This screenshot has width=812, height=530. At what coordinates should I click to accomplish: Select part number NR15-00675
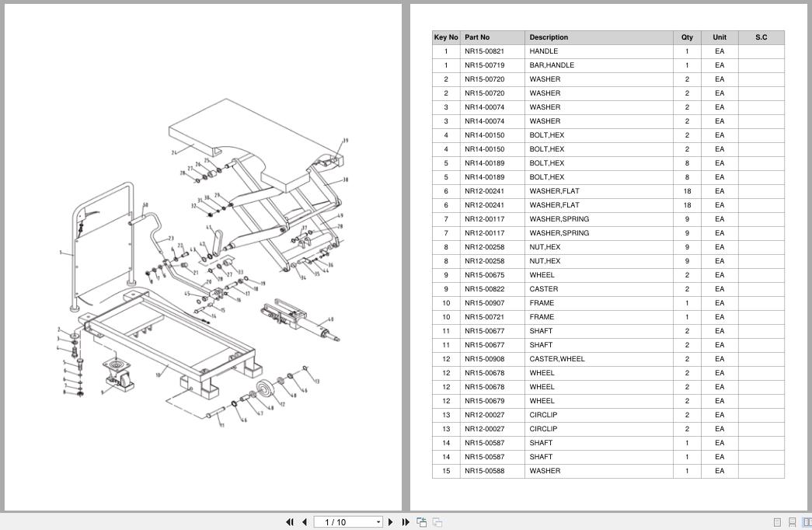pos(484,275)
